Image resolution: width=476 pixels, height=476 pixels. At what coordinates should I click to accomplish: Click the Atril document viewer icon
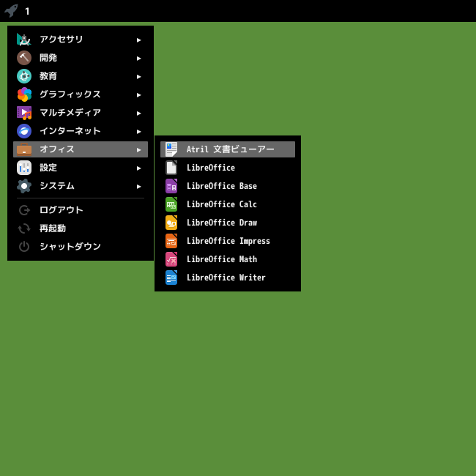pos(171,149)
